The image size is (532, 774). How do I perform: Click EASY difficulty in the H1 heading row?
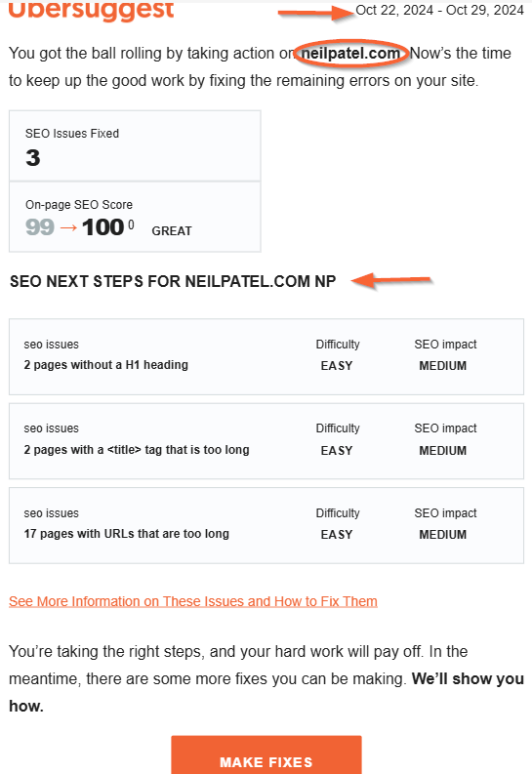(x=337, y=366)
